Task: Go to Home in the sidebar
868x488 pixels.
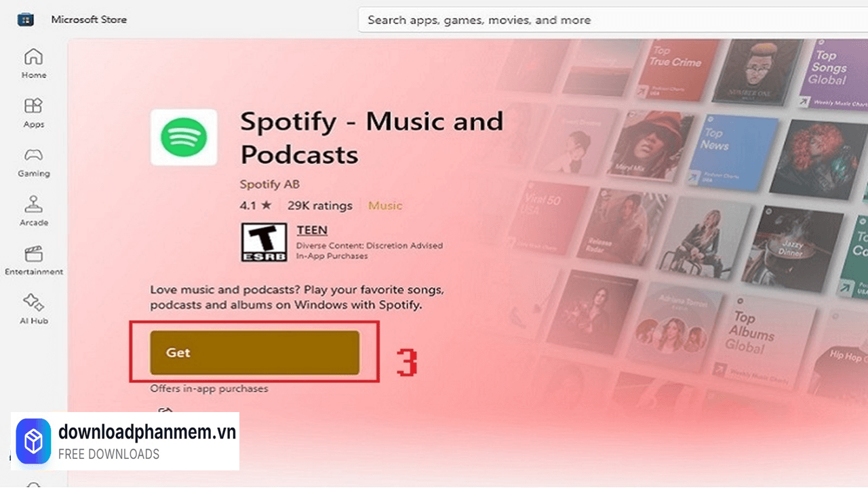Action: (x=33, y=63)
